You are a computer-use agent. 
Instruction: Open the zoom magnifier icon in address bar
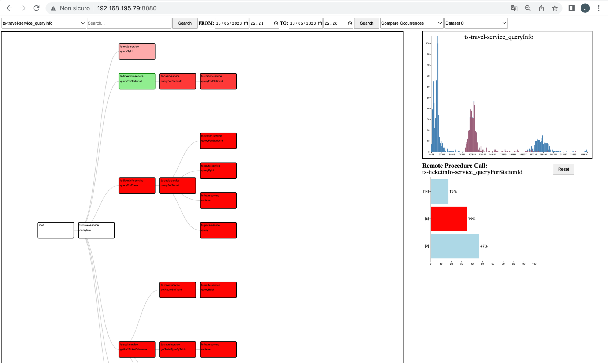point(527,8)
